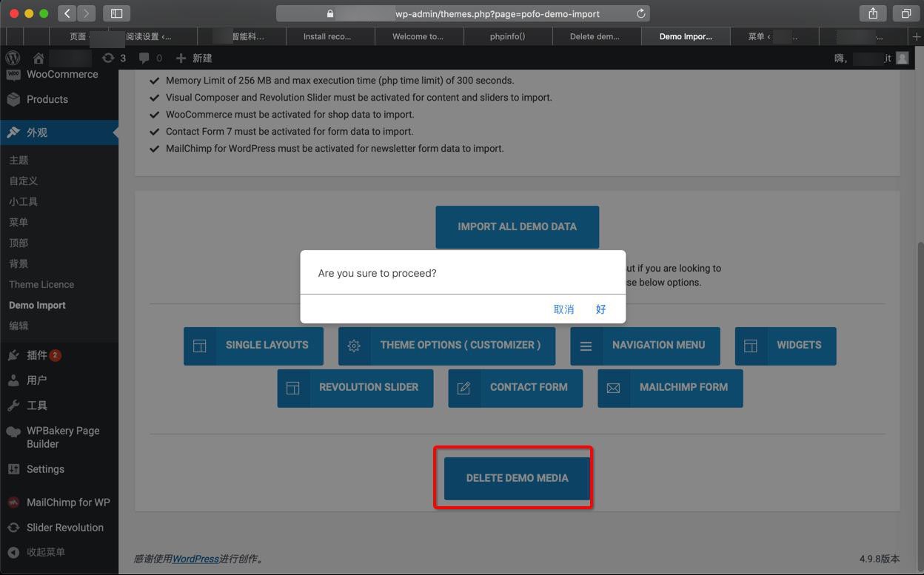This screenshot has width=924, height=575.
Task: Click the REVOLUTION SLIDER button
Action: (355, 388)
